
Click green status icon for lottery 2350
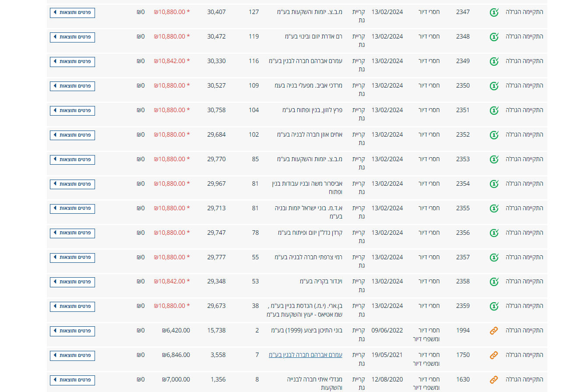(x=494, y=86)
